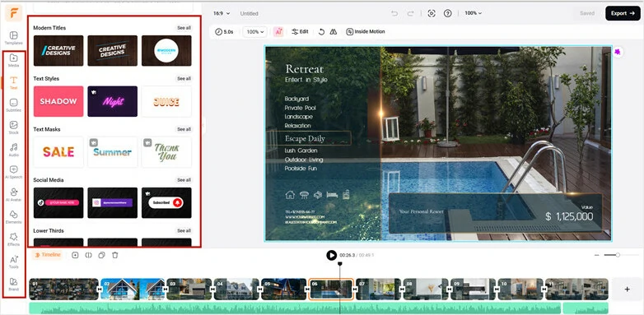The height and width of the screenshot is (315, 644).
Task: Open the help question mark icon
Action: (x=448, y=13)
